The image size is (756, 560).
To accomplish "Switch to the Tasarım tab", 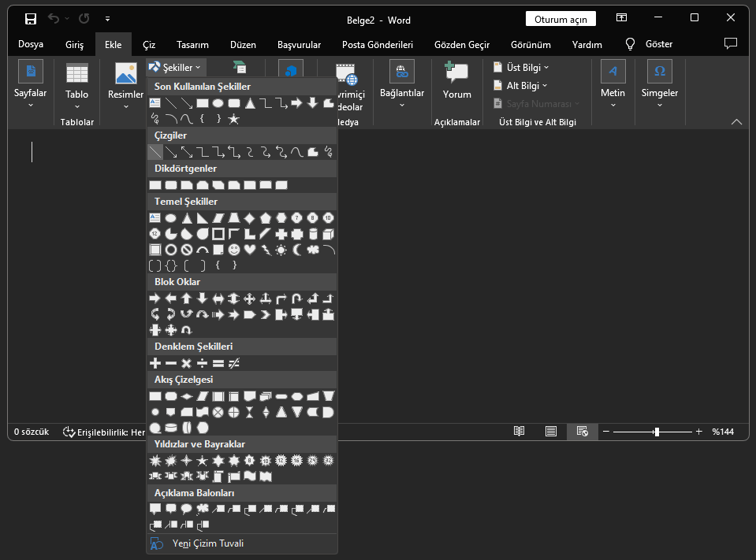I will [x=192, y=44].
